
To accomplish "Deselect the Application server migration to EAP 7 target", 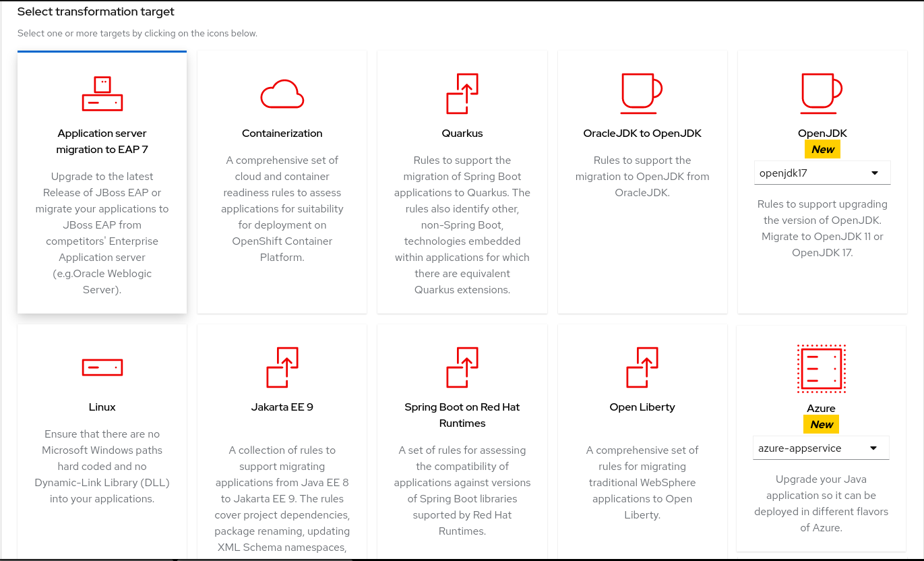I will coord(102,182).
